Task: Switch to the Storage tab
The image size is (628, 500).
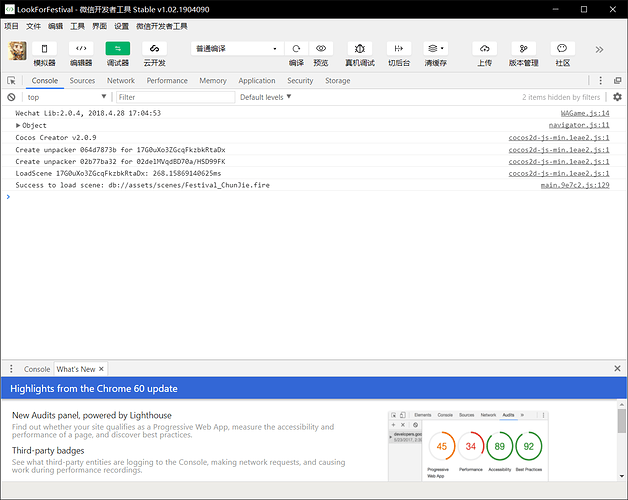Action: coord(338,81)
